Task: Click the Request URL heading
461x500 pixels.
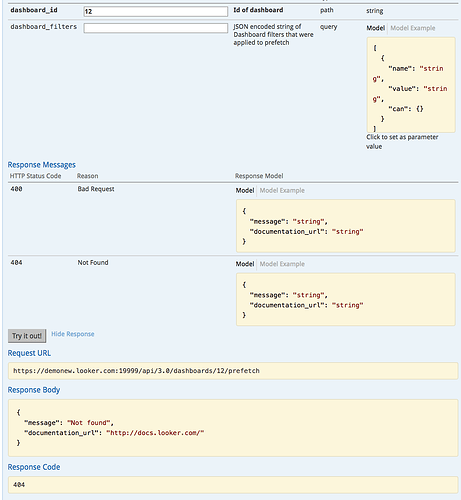Action: (x=29, y=353)
